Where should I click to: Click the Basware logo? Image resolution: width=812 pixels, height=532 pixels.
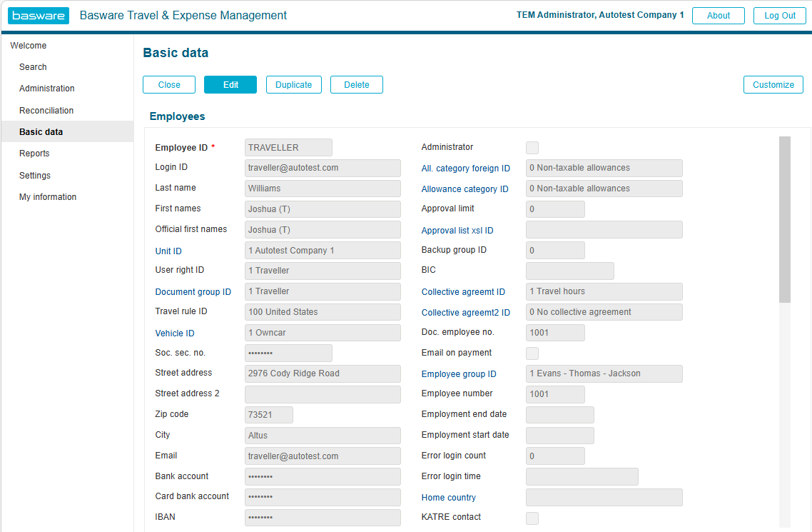pos(39,16)
